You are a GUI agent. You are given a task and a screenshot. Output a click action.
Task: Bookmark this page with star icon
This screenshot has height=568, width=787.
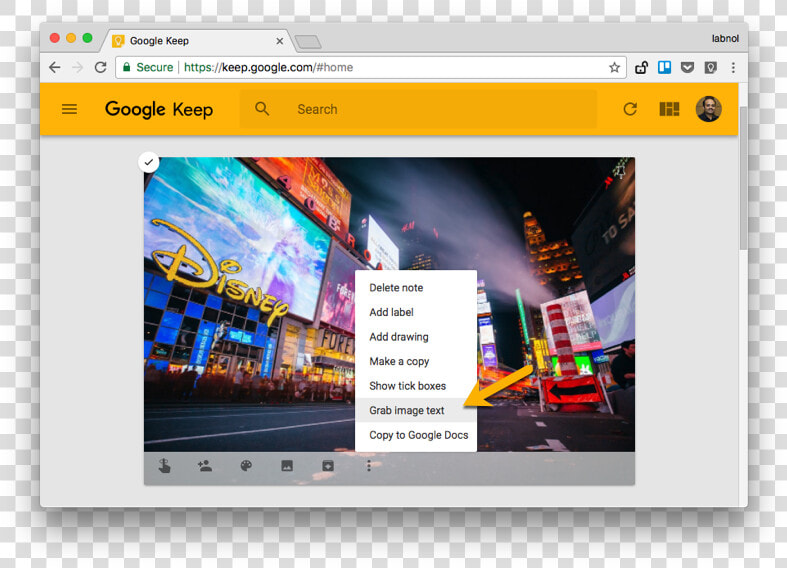tap(614, 67)
